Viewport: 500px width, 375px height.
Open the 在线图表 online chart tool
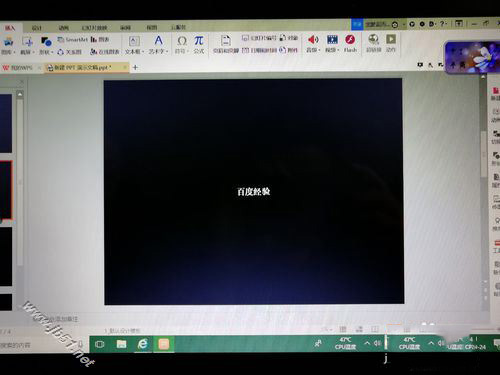click(105, 52)
